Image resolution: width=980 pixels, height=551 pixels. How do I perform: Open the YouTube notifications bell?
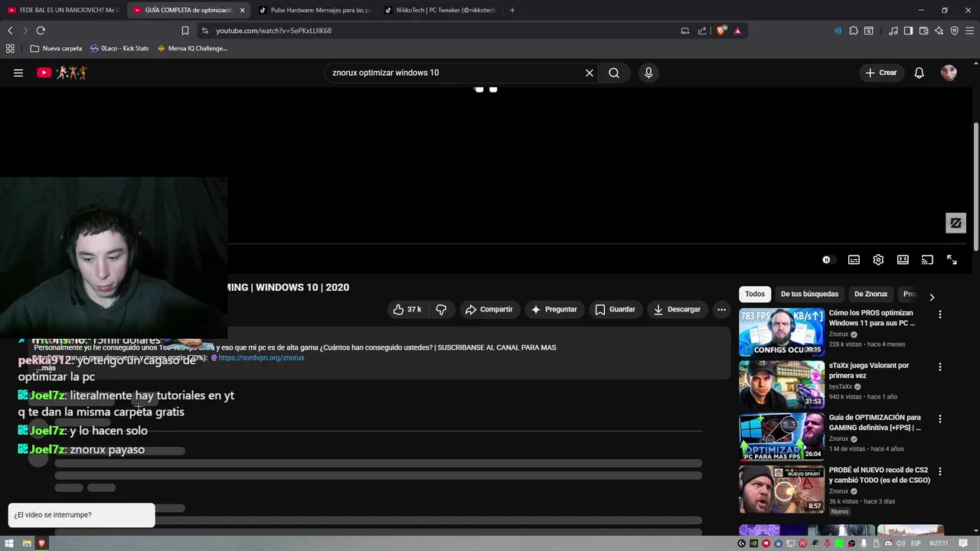tap(920, 73)
